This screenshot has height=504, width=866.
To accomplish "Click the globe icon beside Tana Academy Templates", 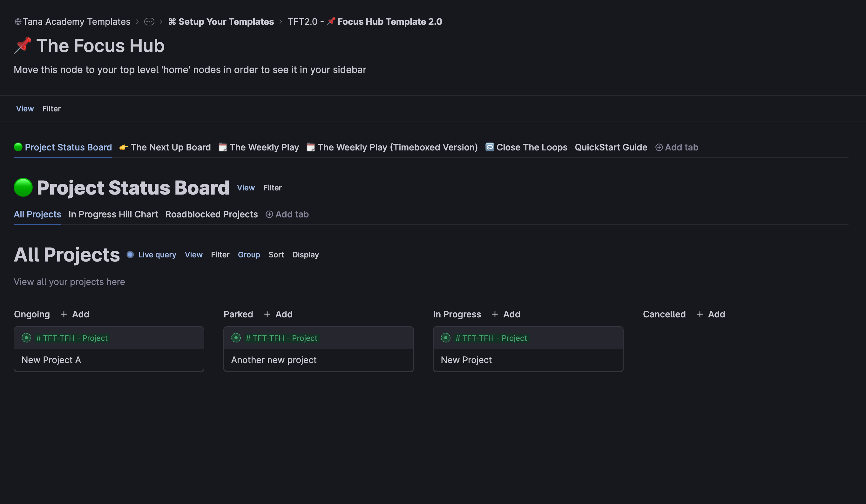I will (x=18, y=22).
